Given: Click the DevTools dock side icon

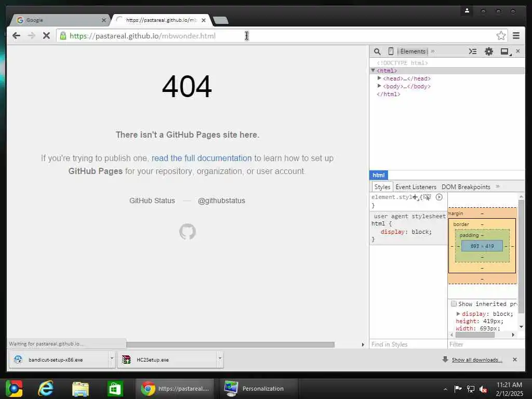Looking at the screenshot, I should point(505,51).
